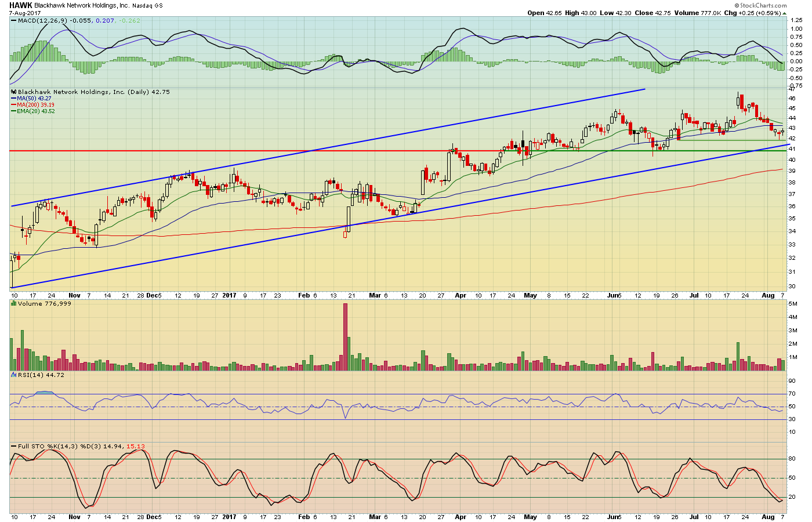
Task: Click the 47 price axis label
Action: pyautogui.click(x=792, y=88)
